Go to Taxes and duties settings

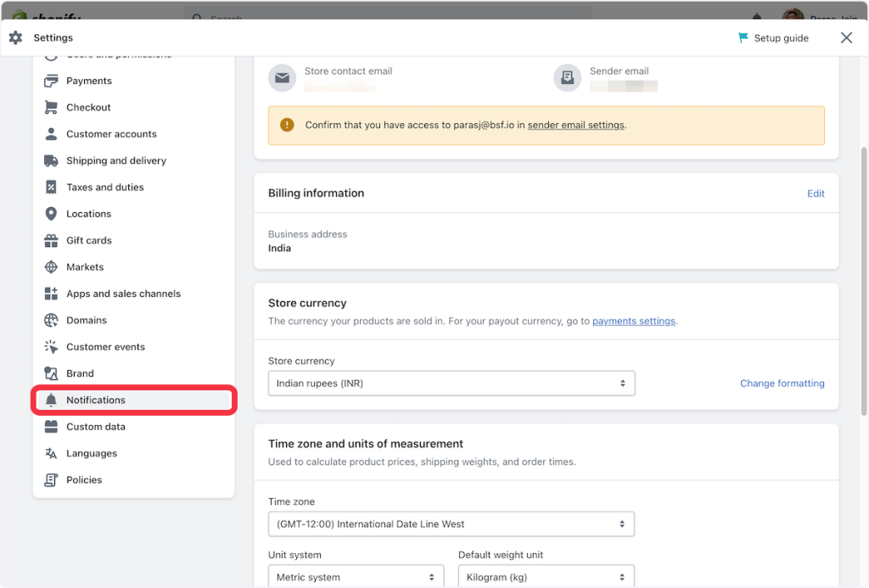(105, 188)
